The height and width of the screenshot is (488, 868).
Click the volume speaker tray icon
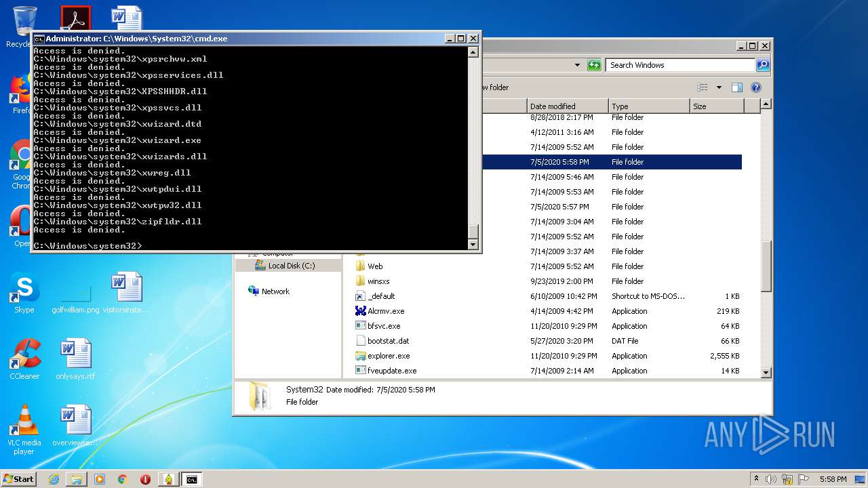771,479
